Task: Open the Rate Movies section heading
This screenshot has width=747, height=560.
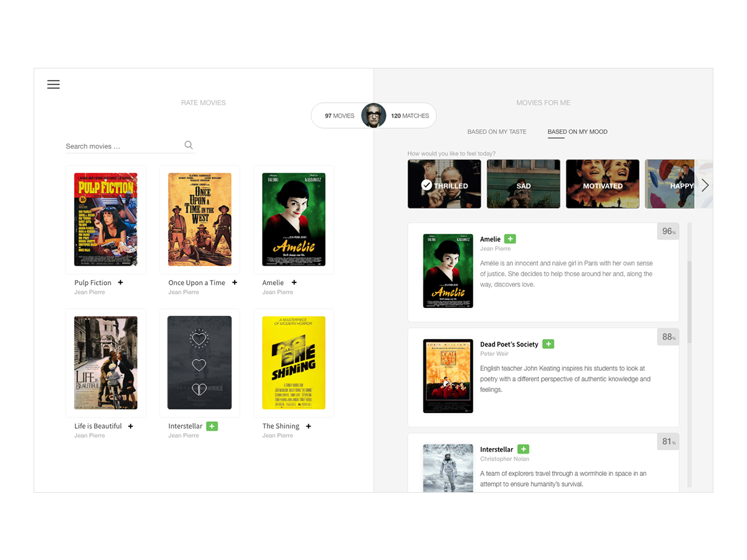Action: (x=204, y=103)
